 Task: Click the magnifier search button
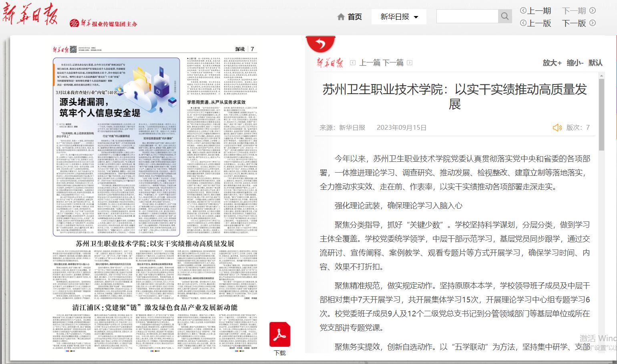[x=505, y=16]
